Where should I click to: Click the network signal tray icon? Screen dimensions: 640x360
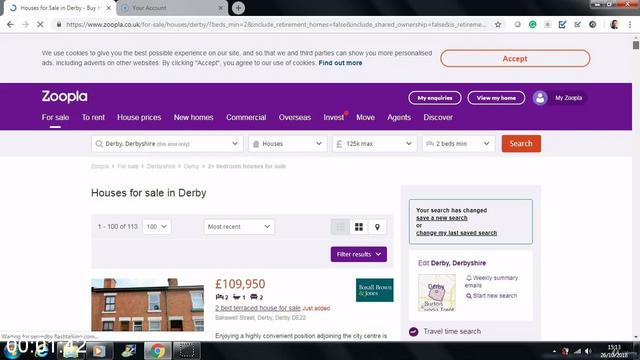click(x=577, y=351)
